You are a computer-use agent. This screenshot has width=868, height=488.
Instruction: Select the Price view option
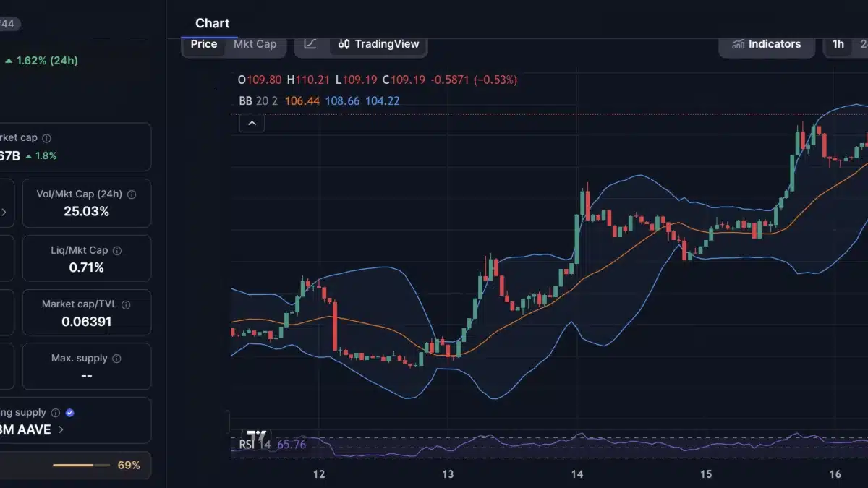tap(203, 44)
